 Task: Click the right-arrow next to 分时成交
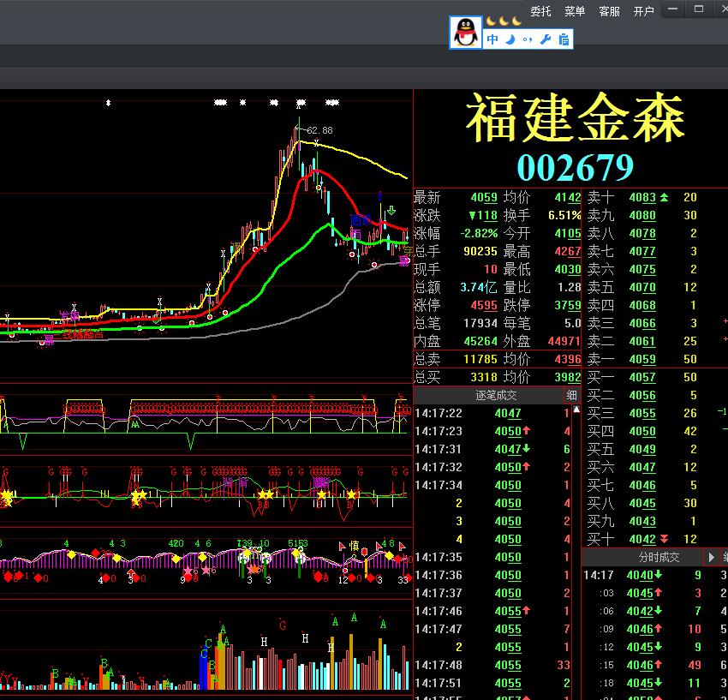tap(710, 557)
